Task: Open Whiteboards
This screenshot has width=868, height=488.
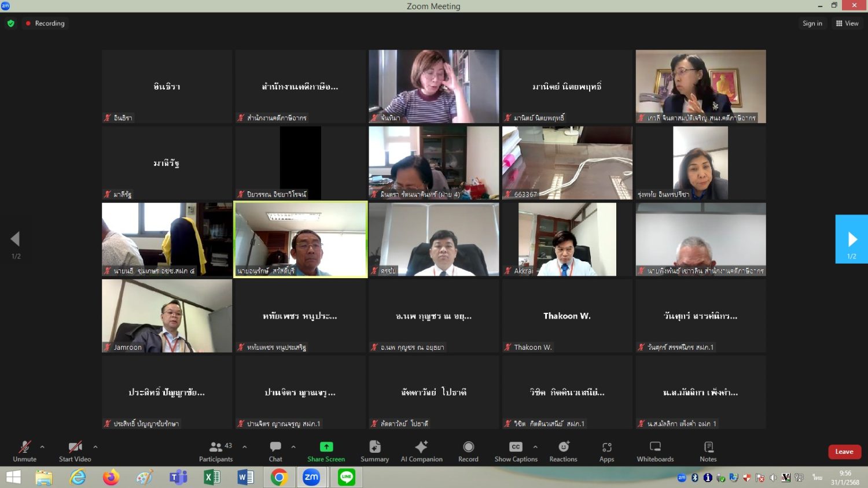Action: pos(655,451)
